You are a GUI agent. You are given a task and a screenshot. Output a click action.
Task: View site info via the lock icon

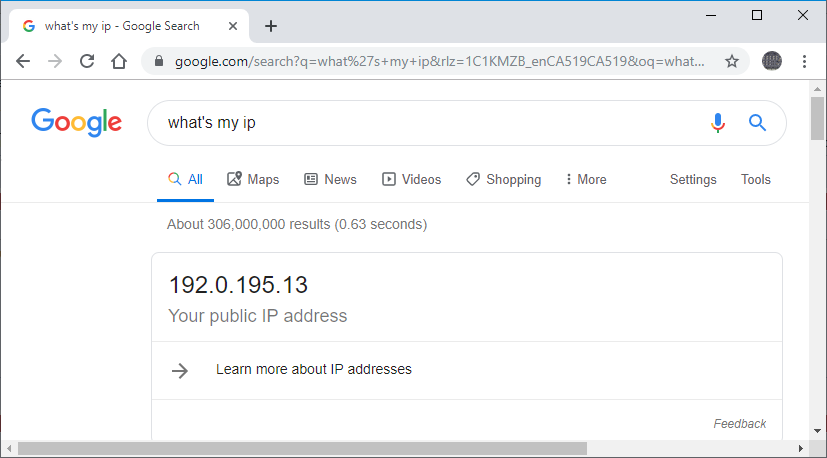159,62
